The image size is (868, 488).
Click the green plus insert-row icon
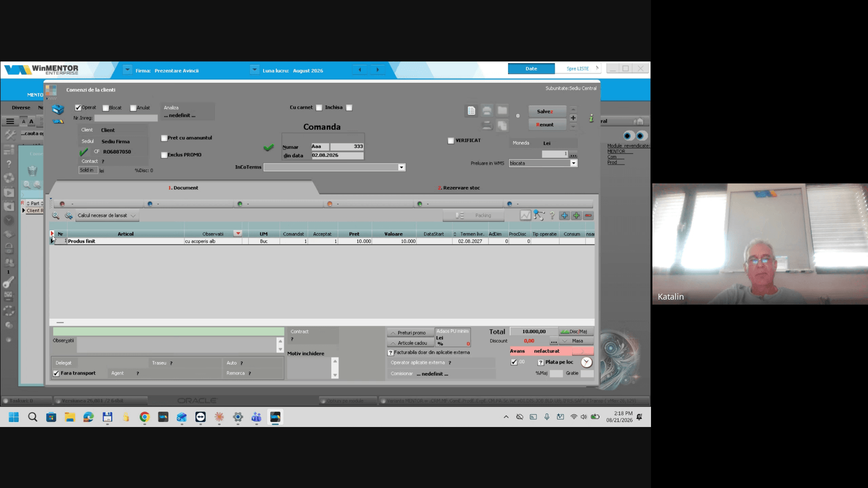coord(576,216)
